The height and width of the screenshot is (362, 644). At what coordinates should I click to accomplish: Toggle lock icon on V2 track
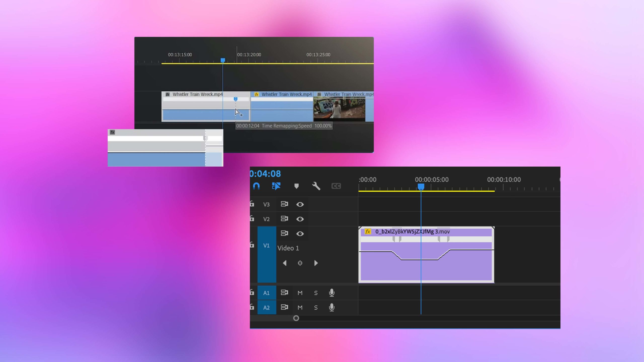click(x=252, y=218)
